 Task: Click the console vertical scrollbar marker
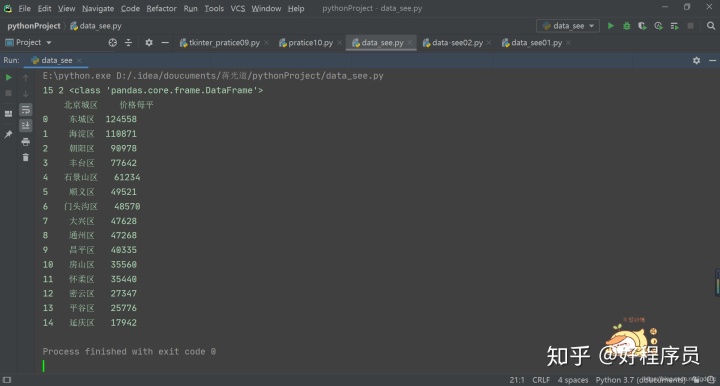pyautogui.click(x=717, y=282)
